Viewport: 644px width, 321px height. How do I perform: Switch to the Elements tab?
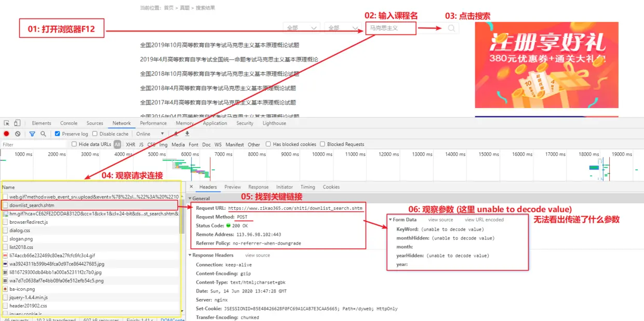tap(42, 123)
